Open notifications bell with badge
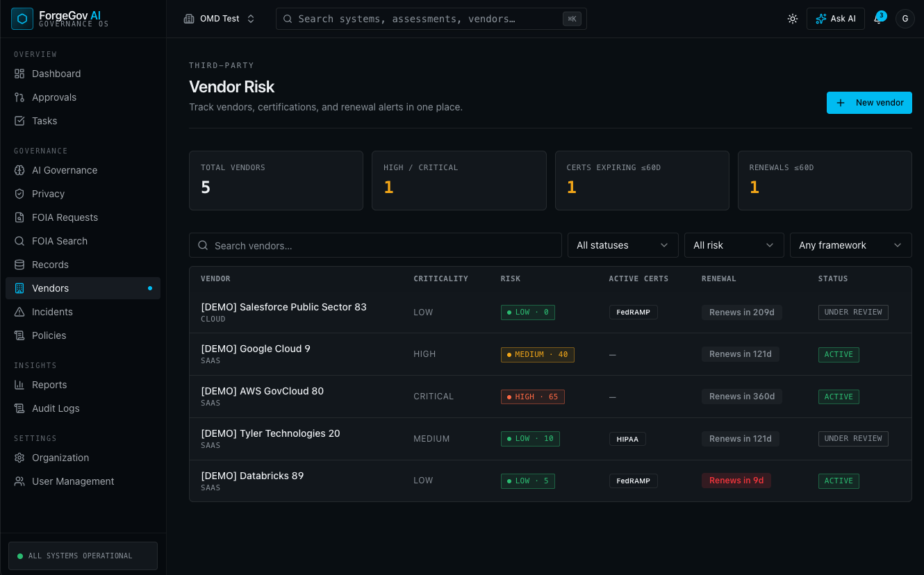This screenshot has height=575, width=924. pyautogui.click(x=879, y=19)
